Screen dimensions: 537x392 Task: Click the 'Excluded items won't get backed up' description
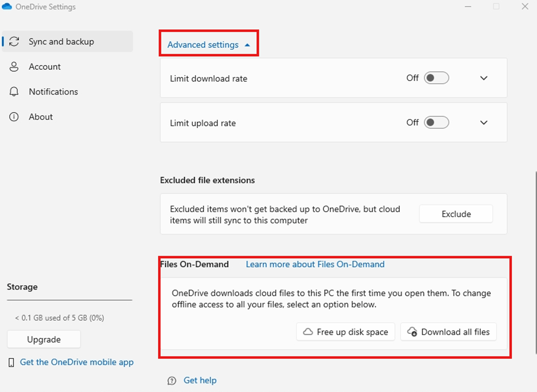point(285,214)
